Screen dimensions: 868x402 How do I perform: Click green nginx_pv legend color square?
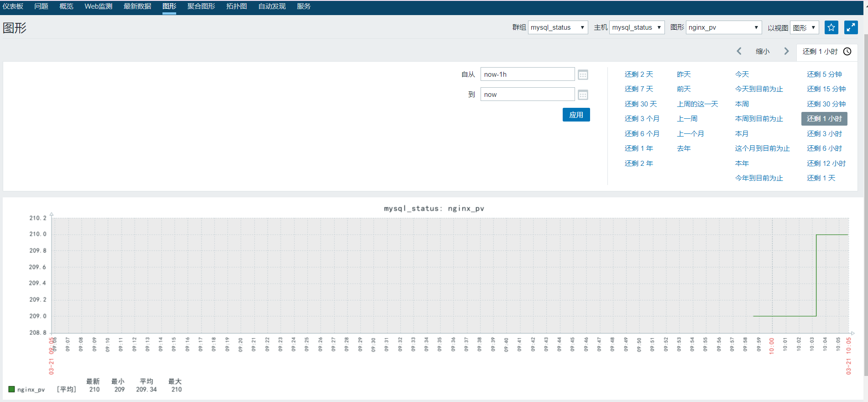tap(11, 389)
